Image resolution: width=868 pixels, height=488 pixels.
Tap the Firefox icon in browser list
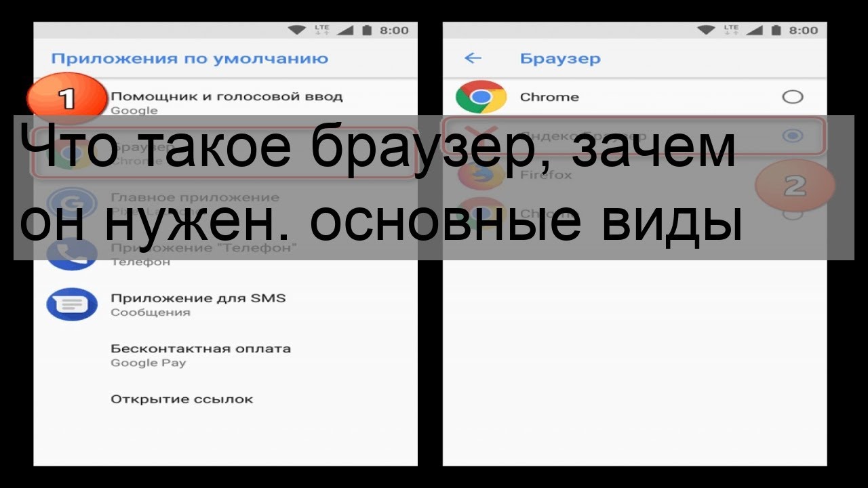481,175
